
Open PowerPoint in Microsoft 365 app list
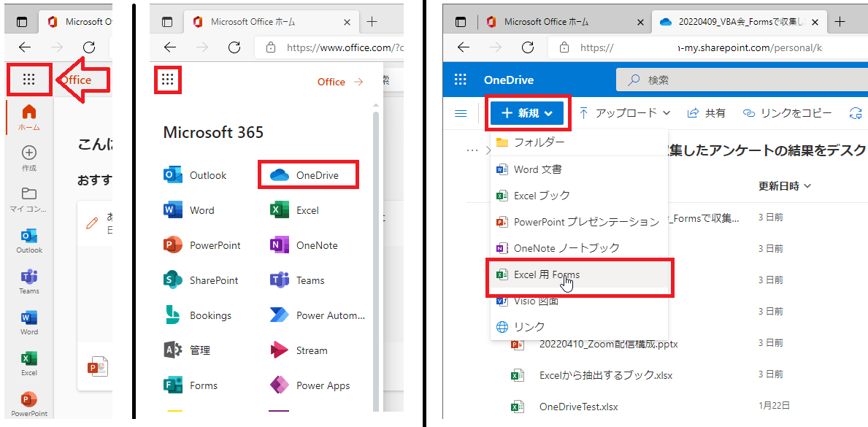202,245
